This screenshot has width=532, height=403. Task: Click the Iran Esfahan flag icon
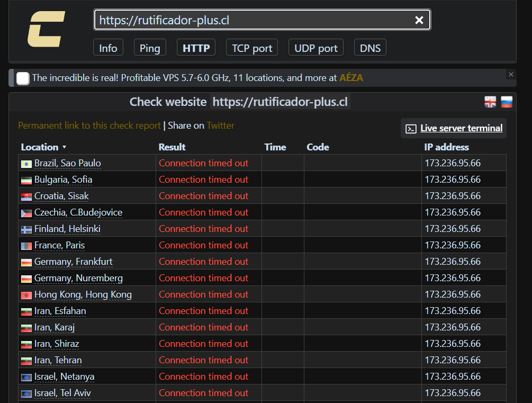[x=26, y=312]
